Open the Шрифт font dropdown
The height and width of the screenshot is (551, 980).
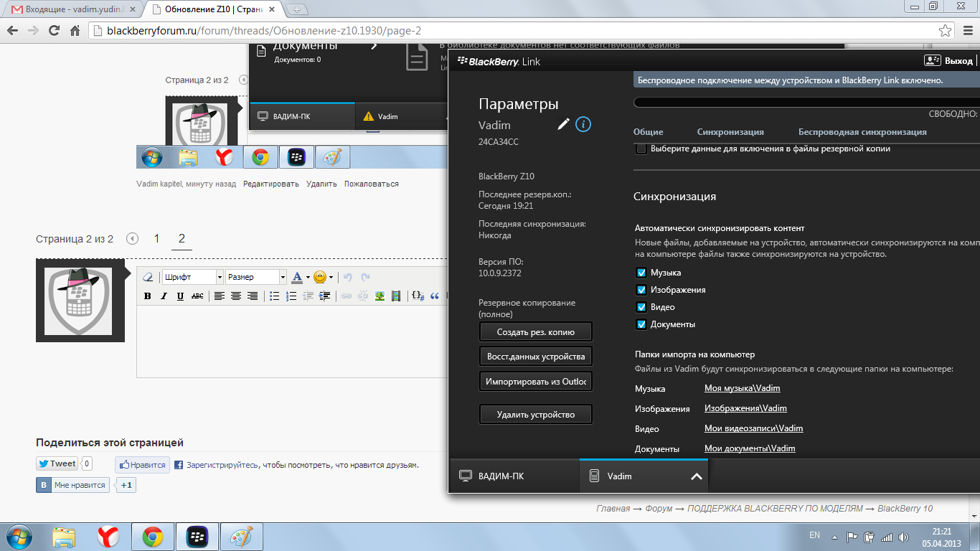[x=192, y=277]
